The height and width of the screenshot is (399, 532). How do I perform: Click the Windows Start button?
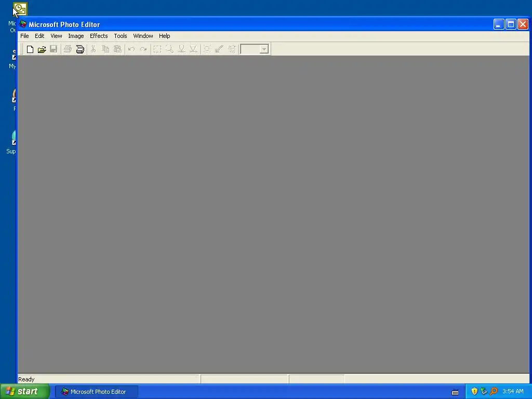(x=25, y=392)
